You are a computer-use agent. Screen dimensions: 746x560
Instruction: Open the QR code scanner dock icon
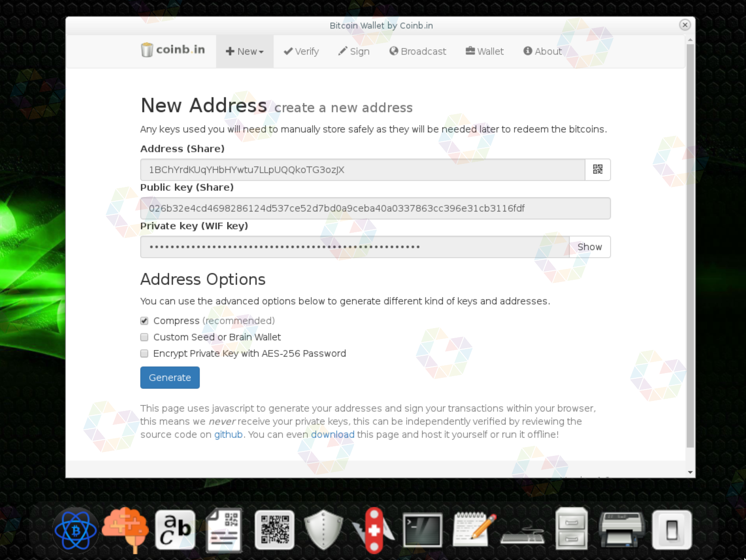coord(275,530)
